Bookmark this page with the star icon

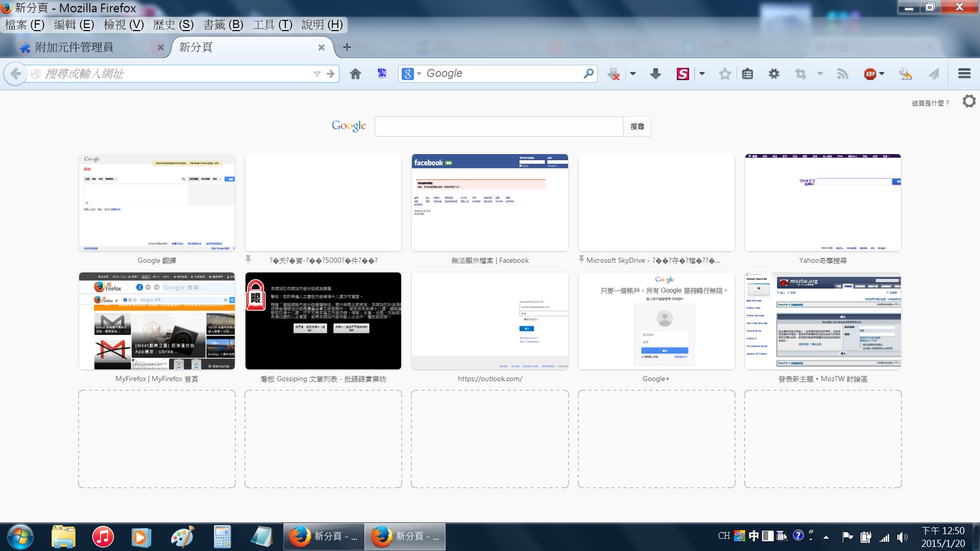724,74
